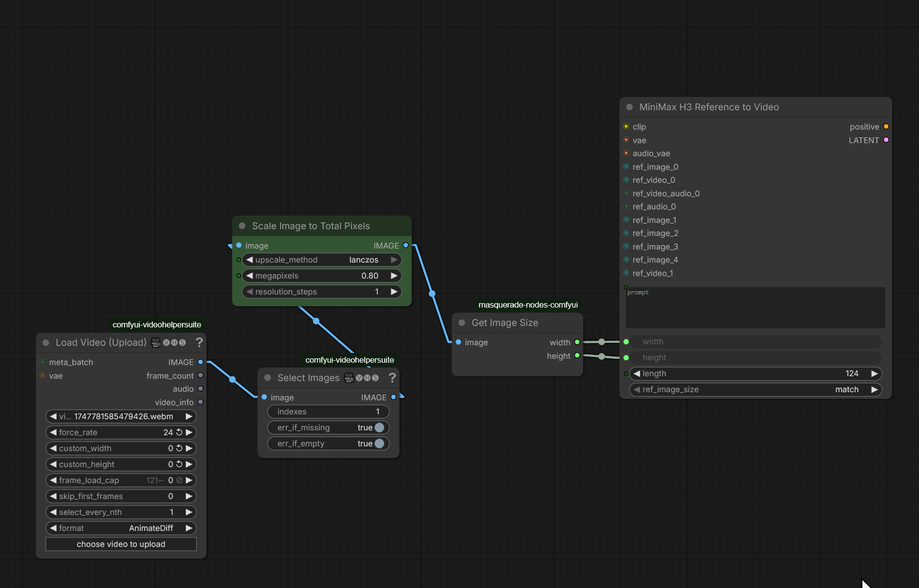Collapse the Load Video (Upload) node dot
This screenshot has height=588, width=919.
coord(46,342)
